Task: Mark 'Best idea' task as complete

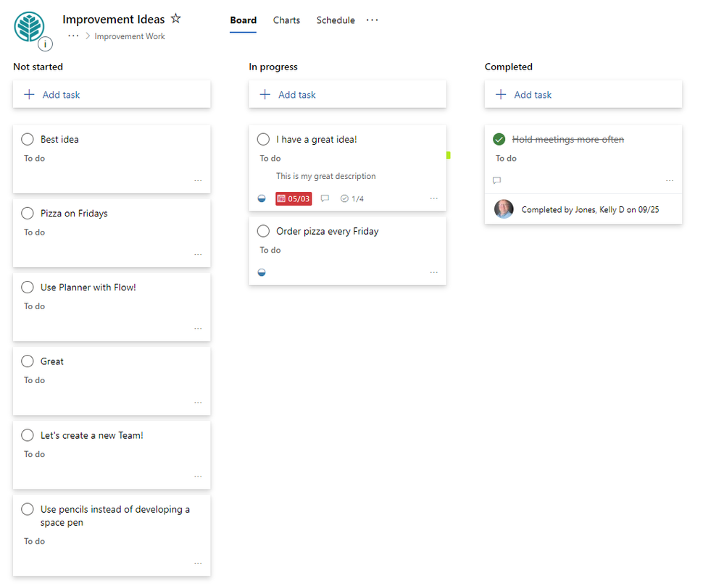Action: tap(28, 139)
